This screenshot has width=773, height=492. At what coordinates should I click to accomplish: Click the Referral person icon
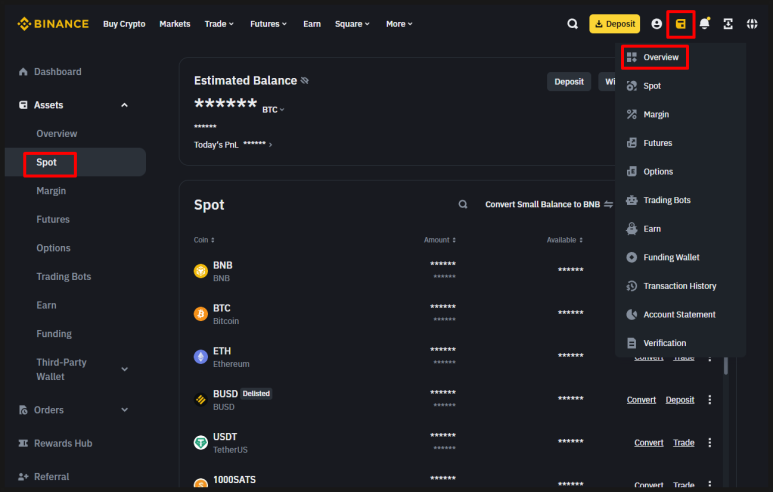(23, 477)
